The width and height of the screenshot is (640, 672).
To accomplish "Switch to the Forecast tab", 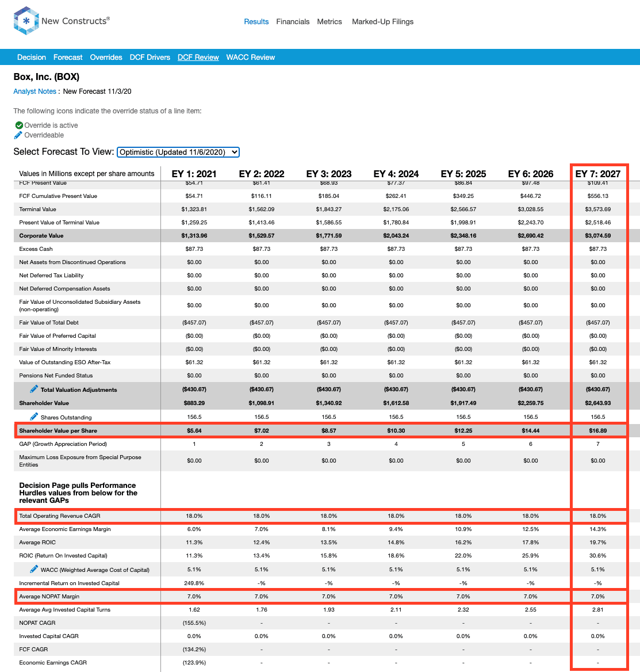I will [x=68, y=57].
